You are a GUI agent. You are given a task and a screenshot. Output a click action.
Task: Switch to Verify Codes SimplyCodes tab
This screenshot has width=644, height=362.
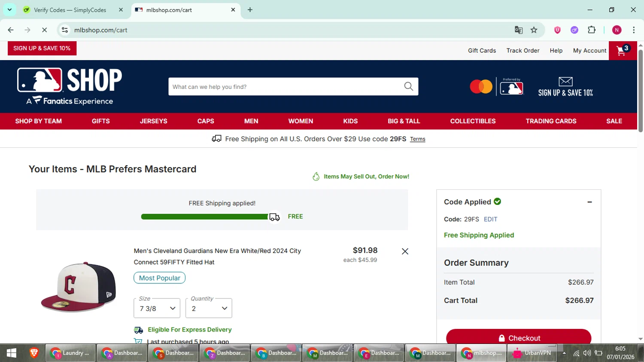pos(70,10)
